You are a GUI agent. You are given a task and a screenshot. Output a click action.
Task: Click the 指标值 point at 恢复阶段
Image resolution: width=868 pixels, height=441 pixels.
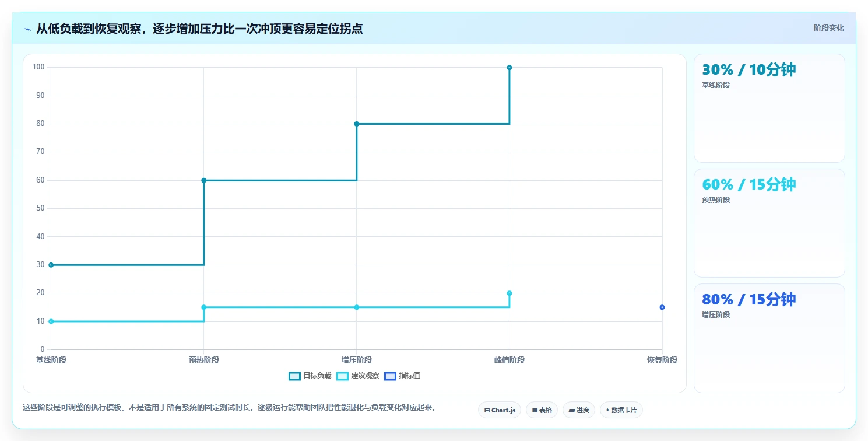pos(662,307)
